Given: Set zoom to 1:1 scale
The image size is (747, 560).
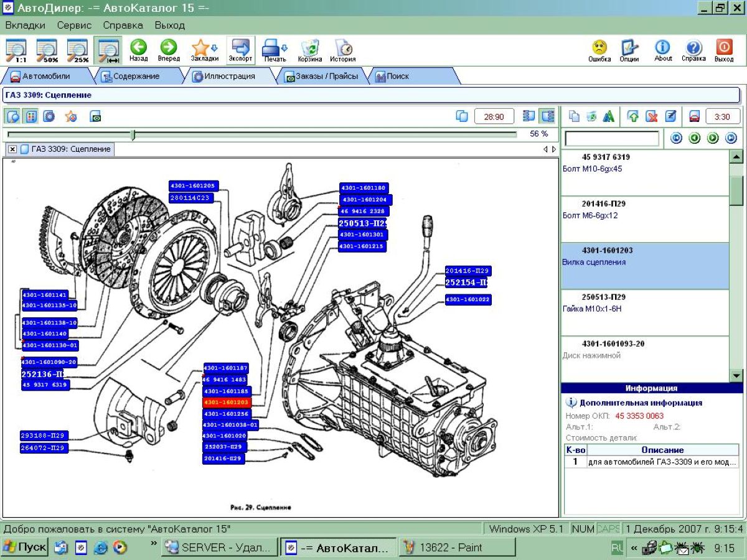Looking at the screenshot, I should 16,50.
